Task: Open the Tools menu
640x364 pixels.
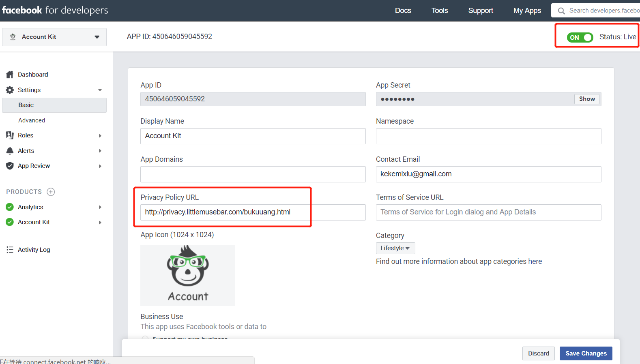Action: [x=440, y=11]
